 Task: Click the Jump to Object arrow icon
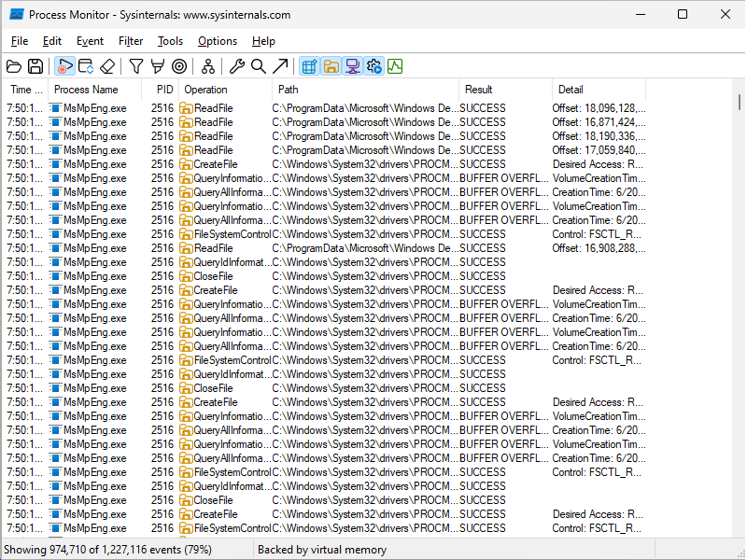click(x=280, y=66)
